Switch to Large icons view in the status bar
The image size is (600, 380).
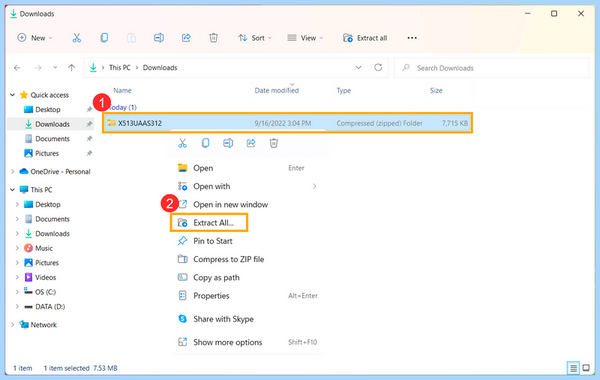586,368
